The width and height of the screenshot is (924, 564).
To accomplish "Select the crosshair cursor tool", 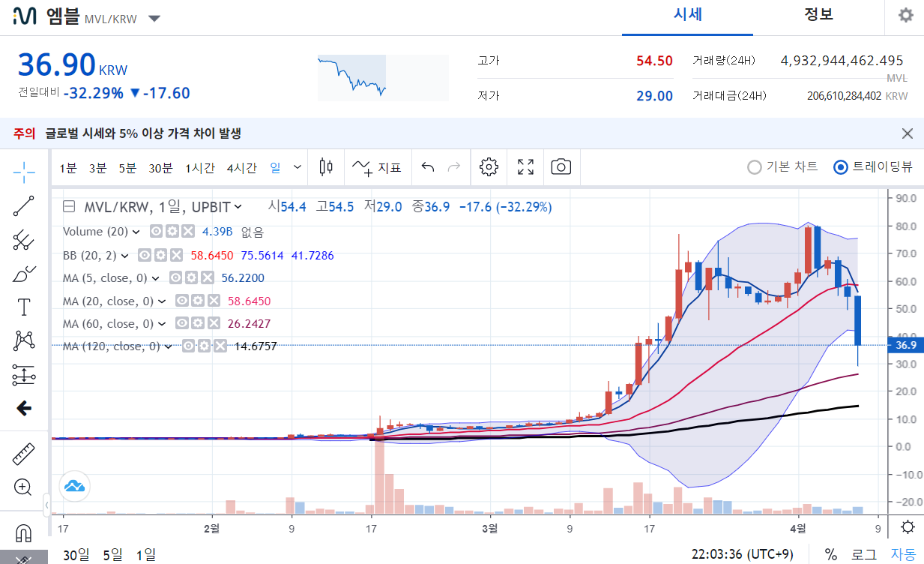I will click(x=24, y=172).
